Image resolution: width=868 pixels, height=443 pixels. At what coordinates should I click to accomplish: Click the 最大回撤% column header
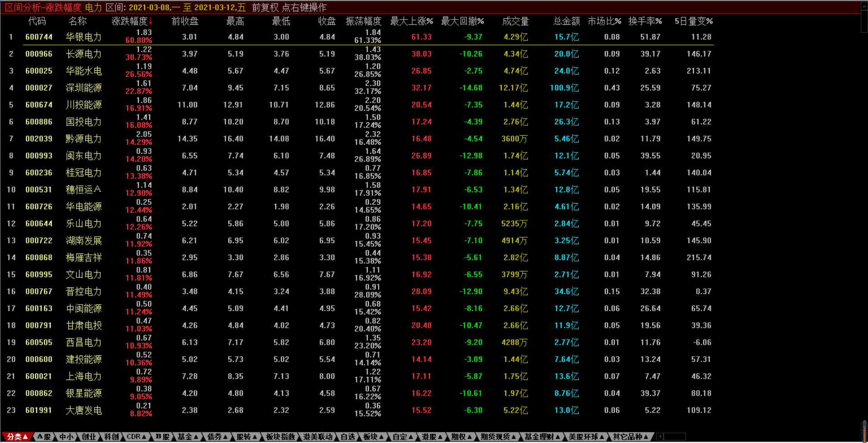click(x=462, y=21)
